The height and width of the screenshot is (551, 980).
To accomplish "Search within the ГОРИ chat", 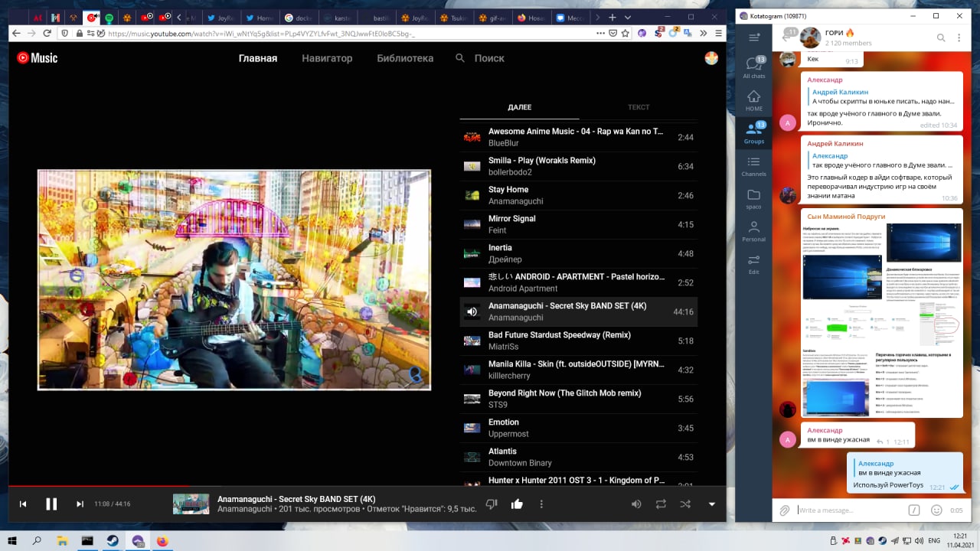I will pos(941,37).
